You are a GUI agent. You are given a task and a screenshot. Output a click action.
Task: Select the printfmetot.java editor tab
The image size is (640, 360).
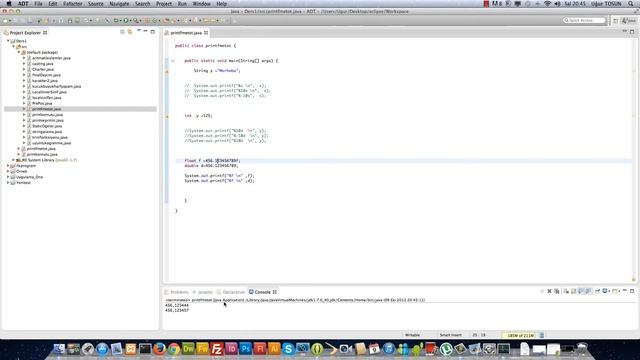[186, 33]
